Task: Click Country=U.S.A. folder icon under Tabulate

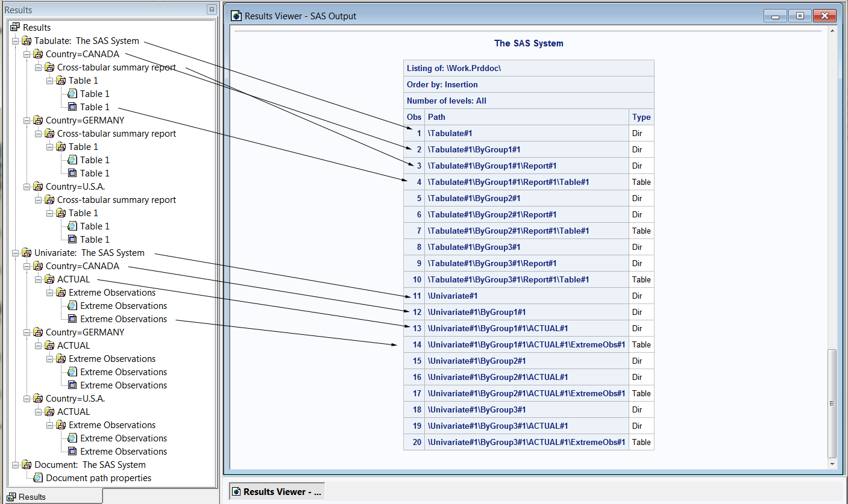Action: [38, 187]
